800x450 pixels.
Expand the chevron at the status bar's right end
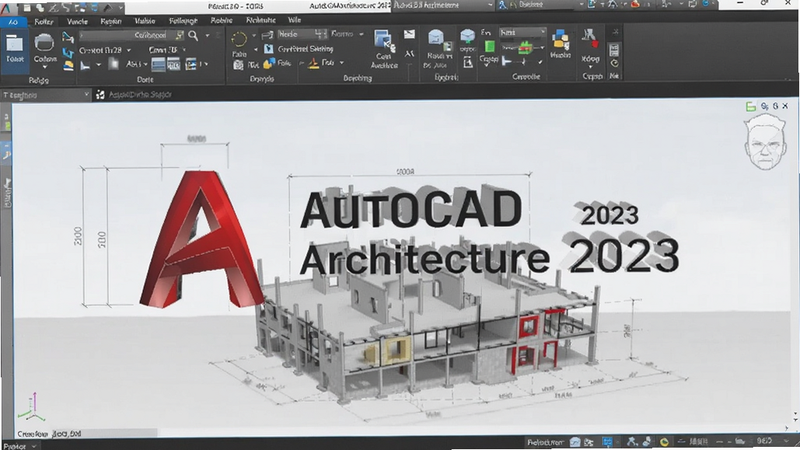pos(786,441)
